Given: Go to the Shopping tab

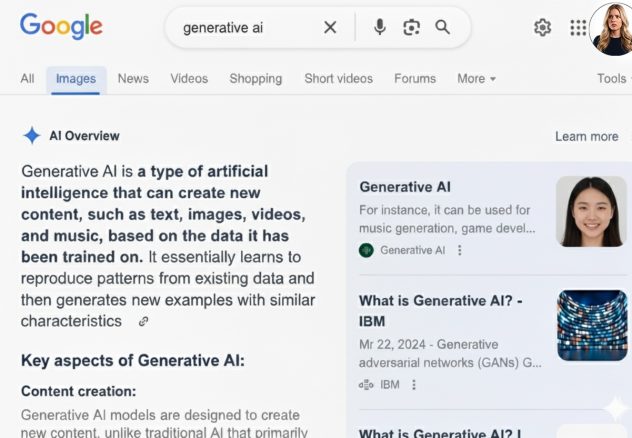Looking at the screenshot, I should (256, 79).
